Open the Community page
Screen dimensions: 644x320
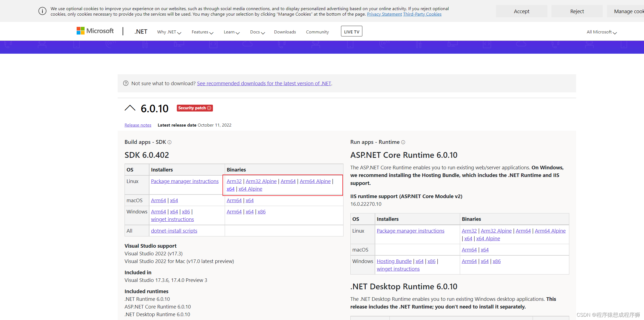[317, 32]
